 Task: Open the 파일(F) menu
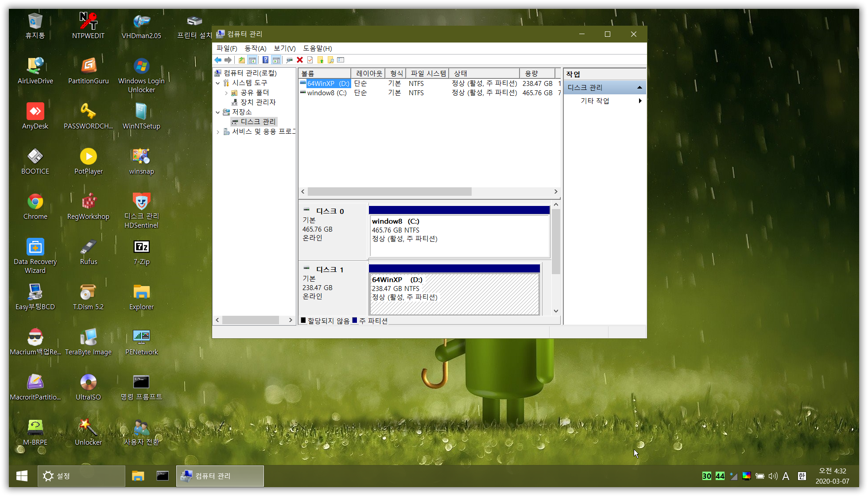pos(227,48)
